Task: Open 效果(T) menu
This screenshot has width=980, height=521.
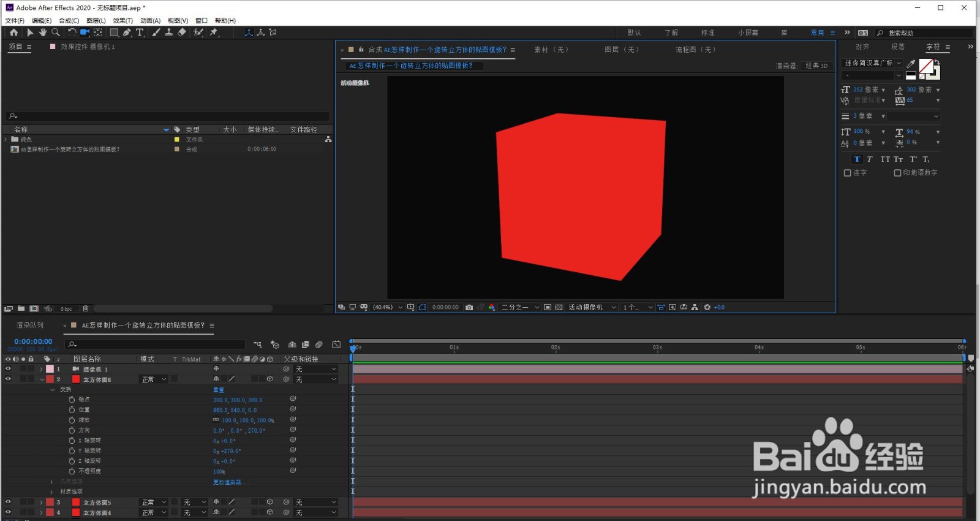Action: [123, 21]
